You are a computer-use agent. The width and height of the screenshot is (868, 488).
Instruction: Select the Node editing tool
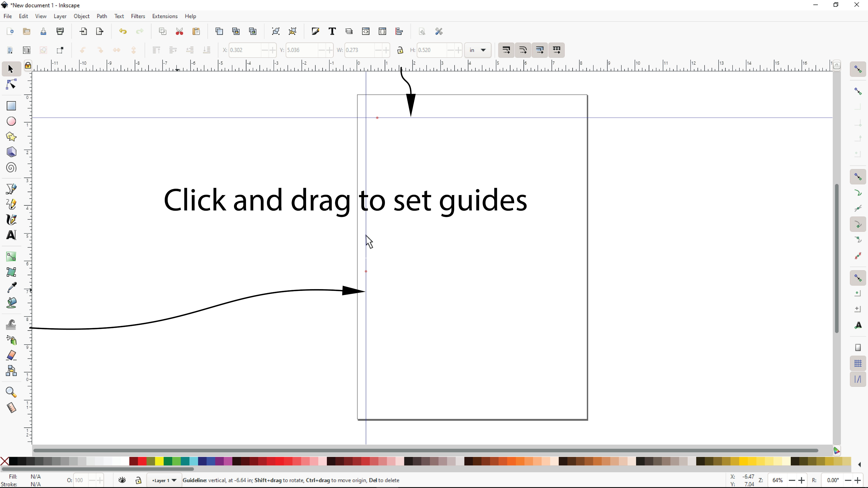click(11, 84)
